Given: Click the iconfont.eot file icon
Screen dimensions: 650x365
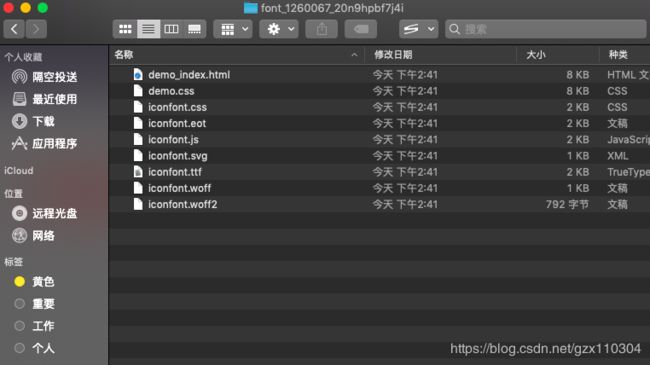Looking at the screenshot, I should point(138,123).
